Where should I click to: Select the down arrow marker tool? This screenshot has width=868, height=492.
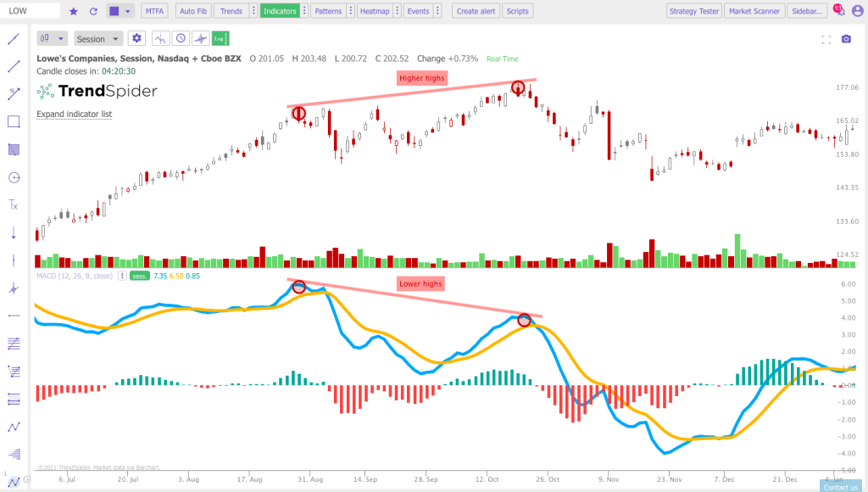point(14,232)
